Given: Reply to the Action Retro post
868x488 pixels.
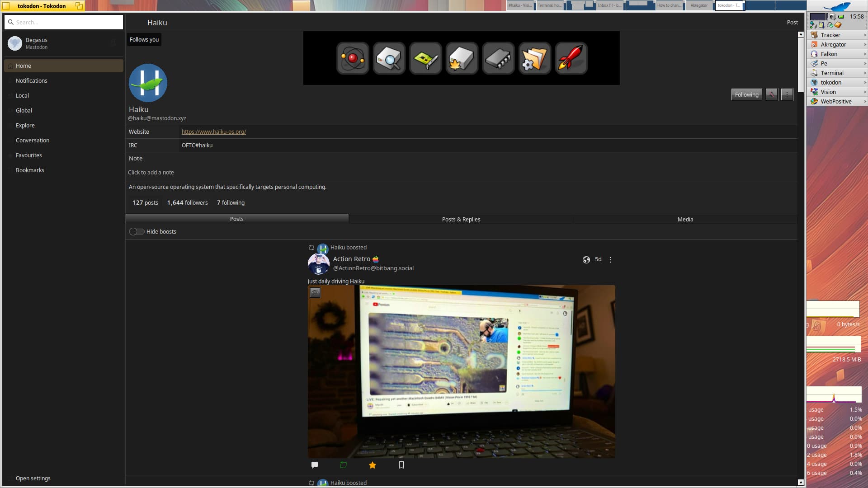Looking at the screenshot, I should point(315,465).
